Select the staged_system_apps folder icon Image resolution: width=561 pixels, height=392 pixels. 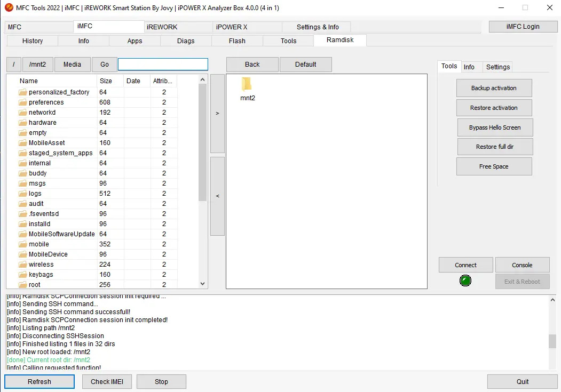pyautogui.click(x=23, y=153)
